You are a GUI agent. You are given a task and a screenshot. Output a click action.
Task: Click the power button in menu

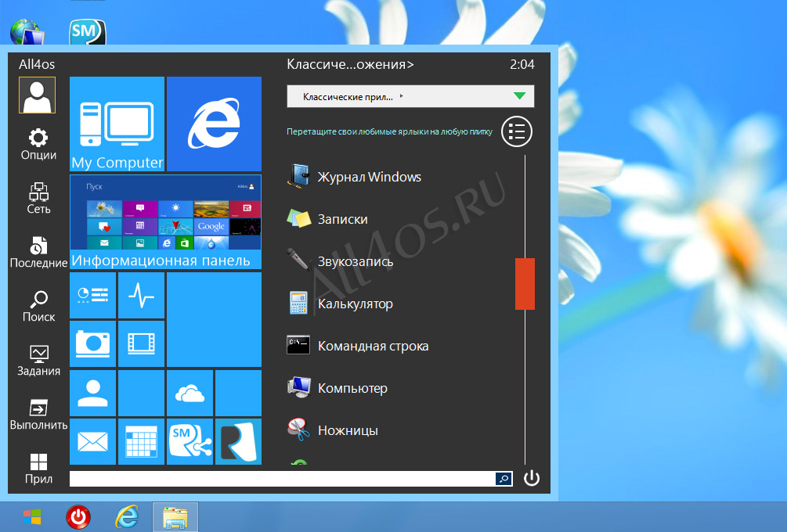tap(532, 478)
